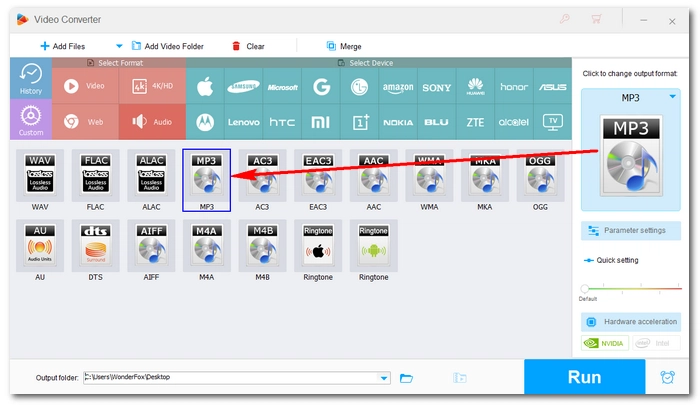Click Add Files in the toolbar
This screenshot has width=700, height=405.
62,46
